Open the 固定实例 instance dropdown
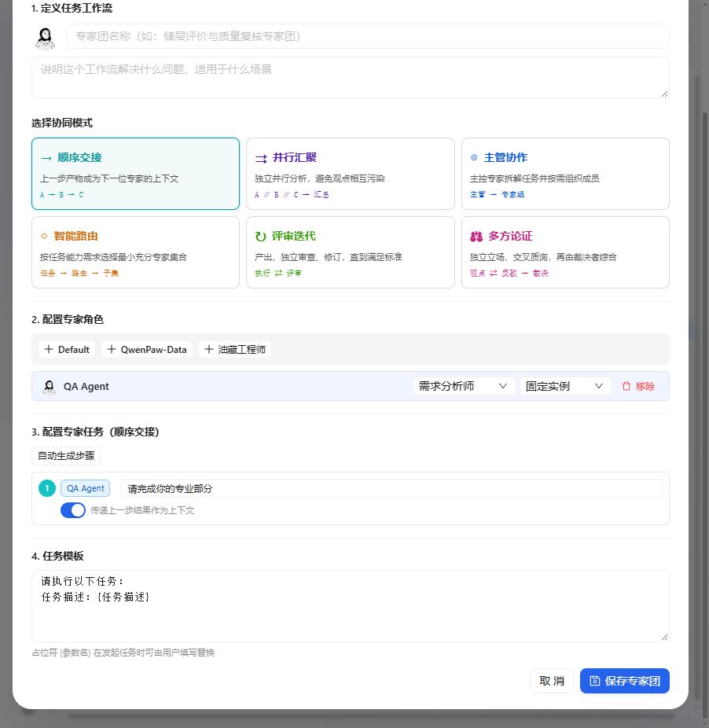Image resolution: width=709 pixels, height=728 pixels. tap(565, 386)
